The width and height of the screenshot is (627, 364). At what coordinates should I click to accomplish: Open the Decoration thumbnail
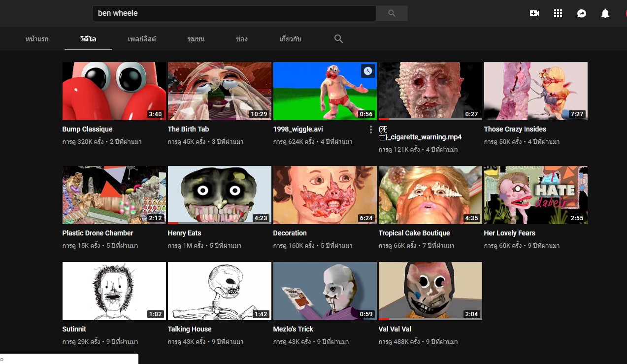[x=325, y=195]
